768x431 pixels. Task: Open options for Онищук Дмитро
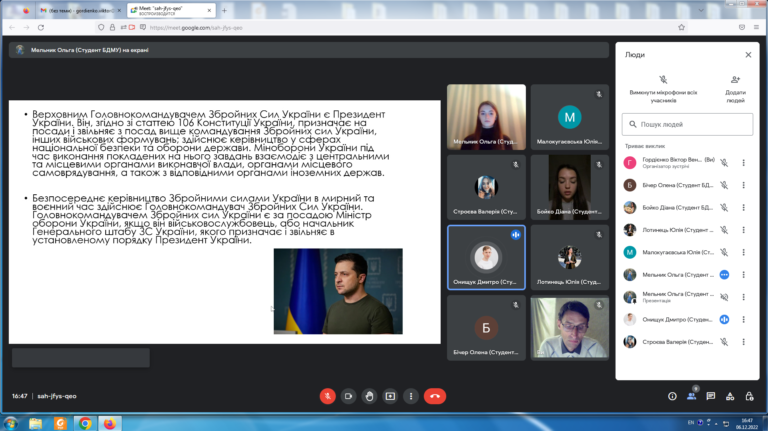tap(744, 319)
